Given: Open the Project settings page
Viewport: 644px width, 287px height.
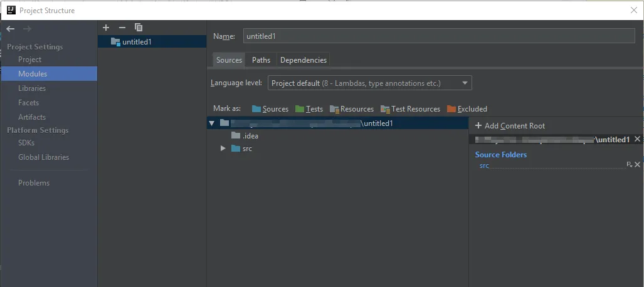Looking at the screenshot, I should (x=29, y=60).
